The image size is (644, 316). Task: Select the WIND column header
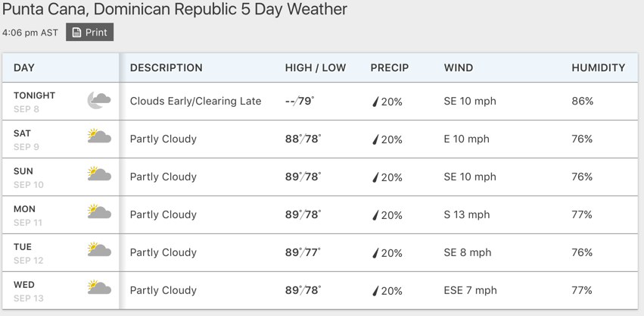(459, 67)
